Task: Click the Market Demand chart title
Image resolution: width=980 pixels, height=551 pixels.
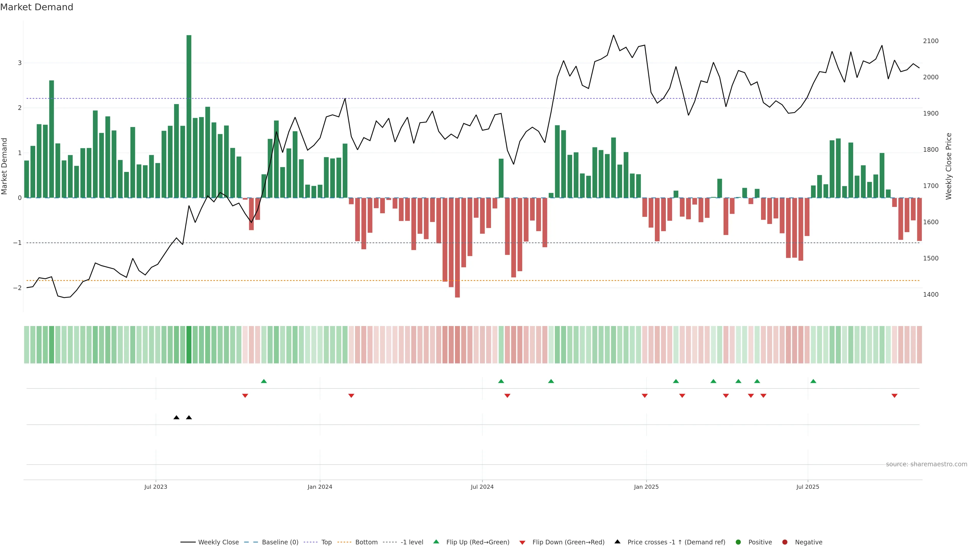Action: point(36,7)
